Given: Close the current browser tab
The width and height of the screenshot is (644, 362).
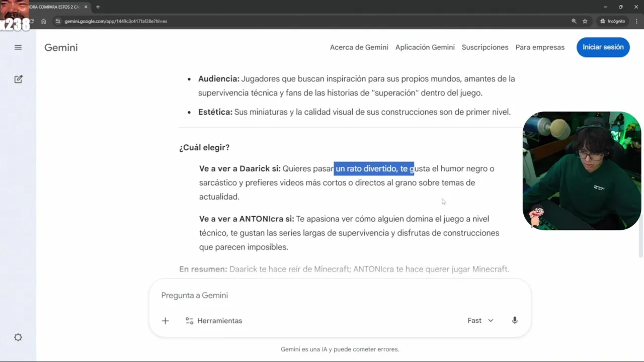Looking at the screenshot, I should pos(86,7).
